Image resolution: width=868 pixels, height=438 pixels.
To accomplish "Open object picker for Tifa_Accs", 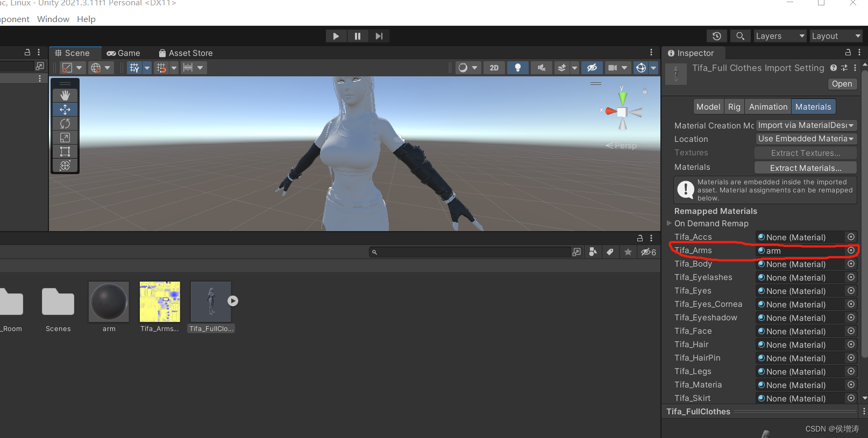I will [851, 237].
